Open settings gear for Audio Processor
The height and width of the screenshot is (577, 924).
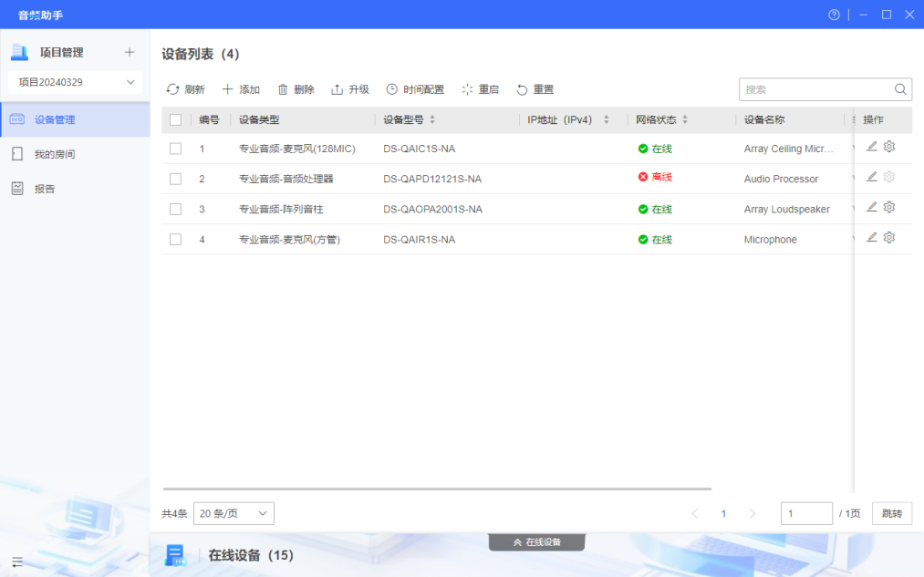889,177
